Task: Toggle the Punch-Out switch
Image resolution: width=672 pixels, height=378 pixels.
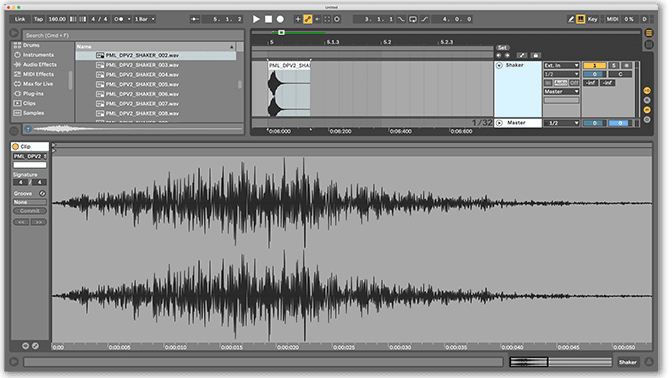Action: point(424,19)
